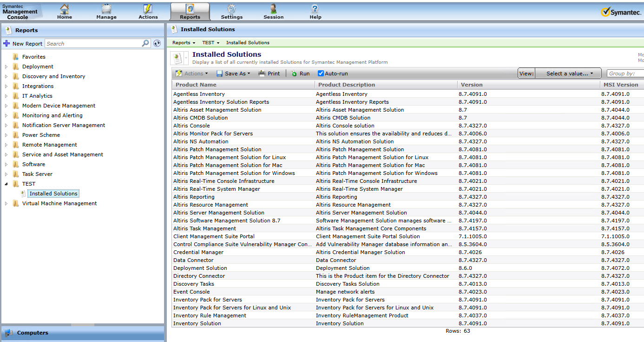
Task: Click the search magnifier icon in Reports
Action: (x=145, y=43)
